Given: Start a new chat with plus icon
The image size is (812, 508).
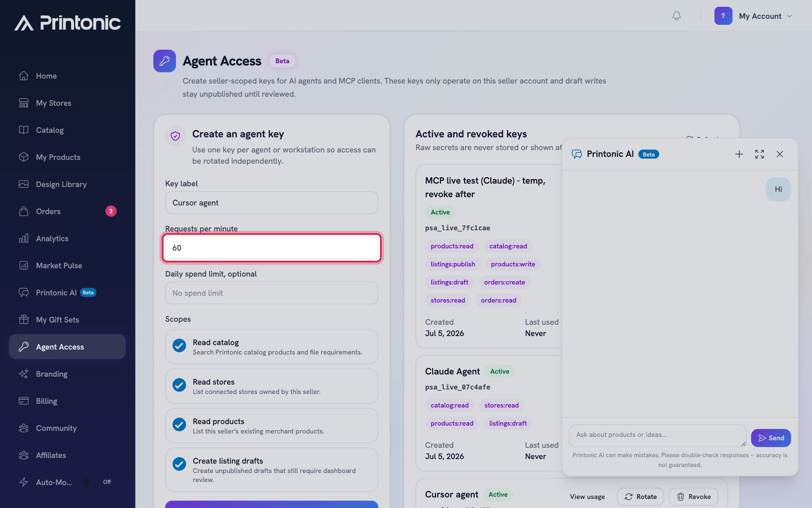Looking at the screenshot, I should (739, 154).
